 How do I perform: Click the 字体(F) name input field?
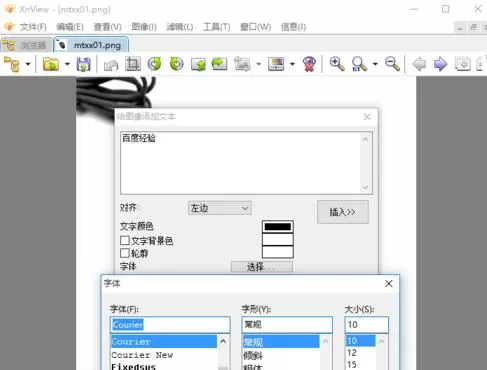tap(170, 325)
